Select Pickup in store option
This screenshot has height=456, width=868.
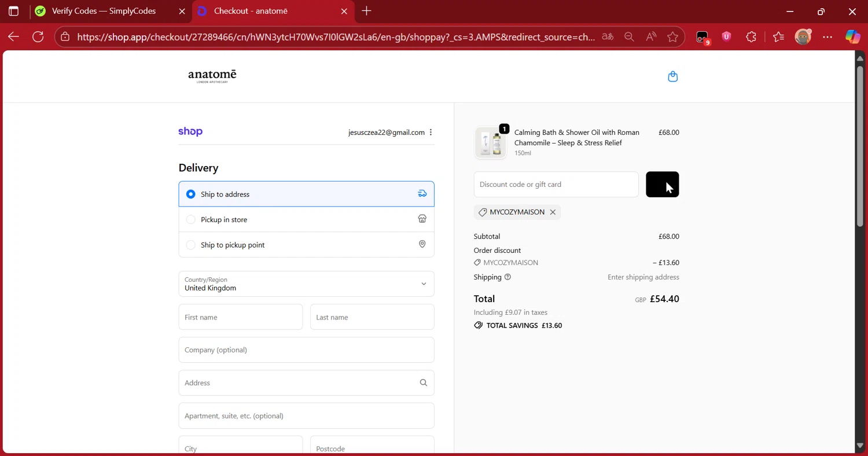point(306,219)
